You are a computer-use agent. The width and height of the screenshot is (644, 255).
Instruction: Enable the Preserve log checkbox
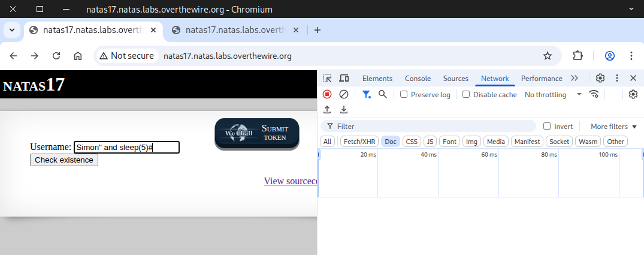pos(404,95)
